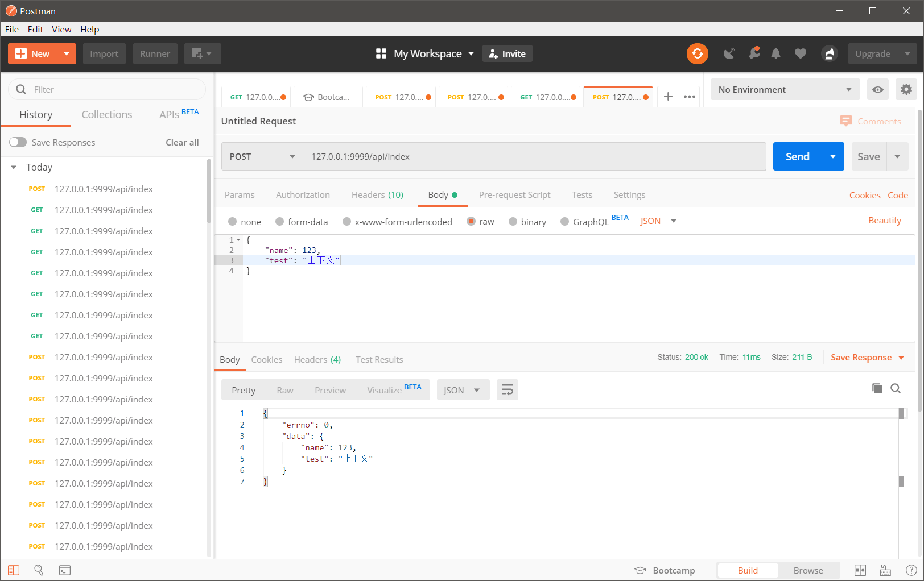Select the raw body type radio button
924x581 pixels.
click(471, 221)
